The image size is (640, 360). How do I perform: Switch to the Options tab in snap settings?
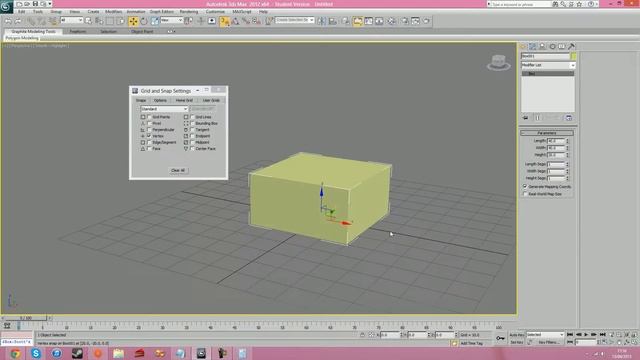click(160, 100)
